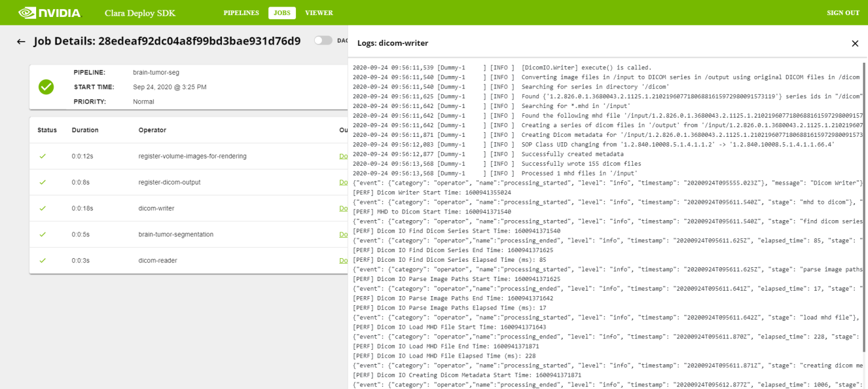
Task: Open the Pipelines tab
Action: [241, 13]
